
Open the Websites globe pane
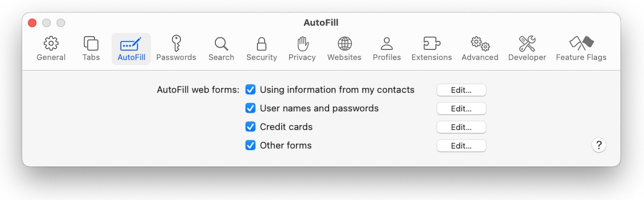[x=344, y=49]
